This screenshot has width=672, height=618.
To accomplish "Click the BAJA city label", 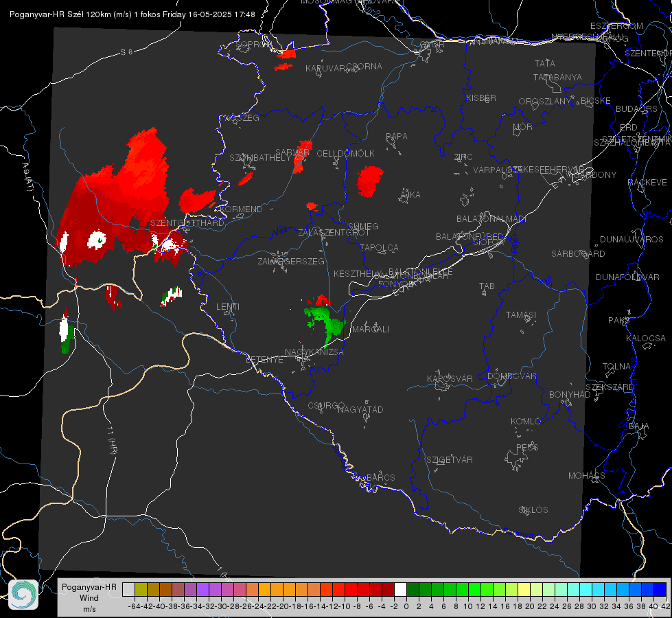I will 639,426.
